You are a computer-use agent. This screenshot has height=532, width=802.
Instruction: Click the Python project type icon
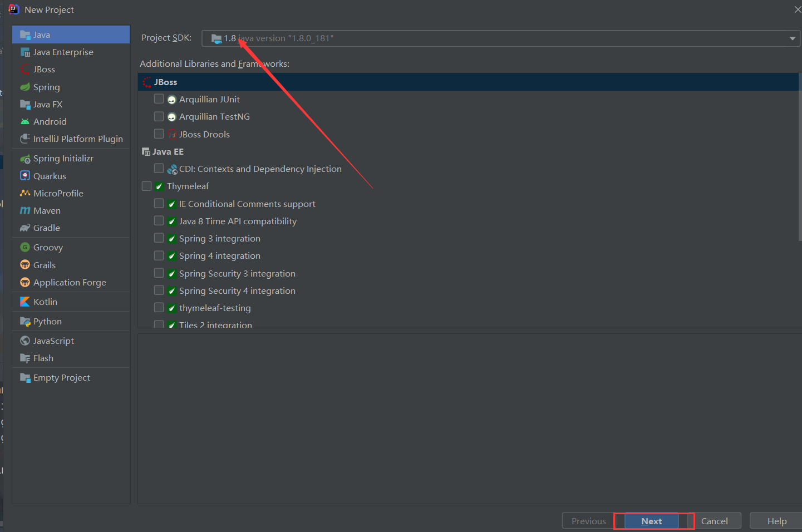26,321
